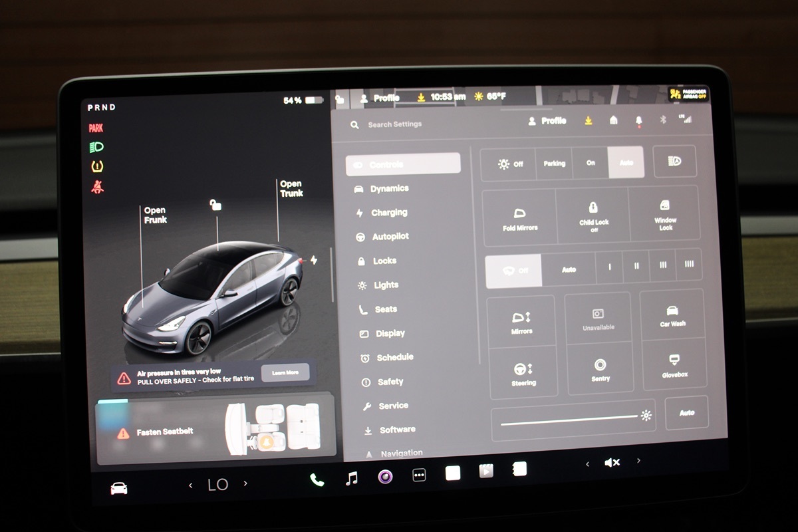Activate Car Wash mode
The width and height of the screenshot is (798, 532).
[672, 315]
